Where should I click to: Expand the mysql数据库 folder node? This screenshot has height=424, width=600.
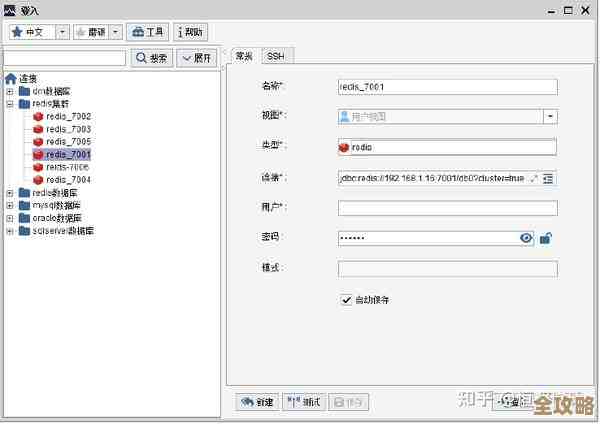point(10,205)
